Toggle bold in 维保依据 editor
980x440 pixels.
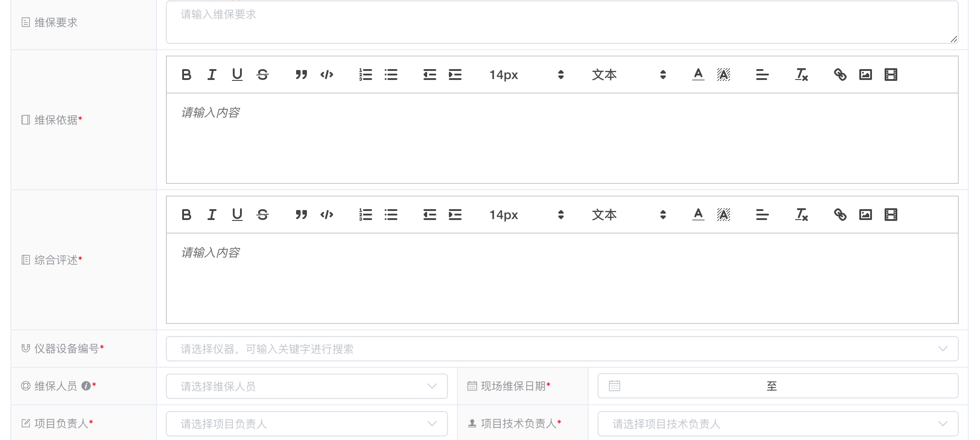[x=186, y=75]
